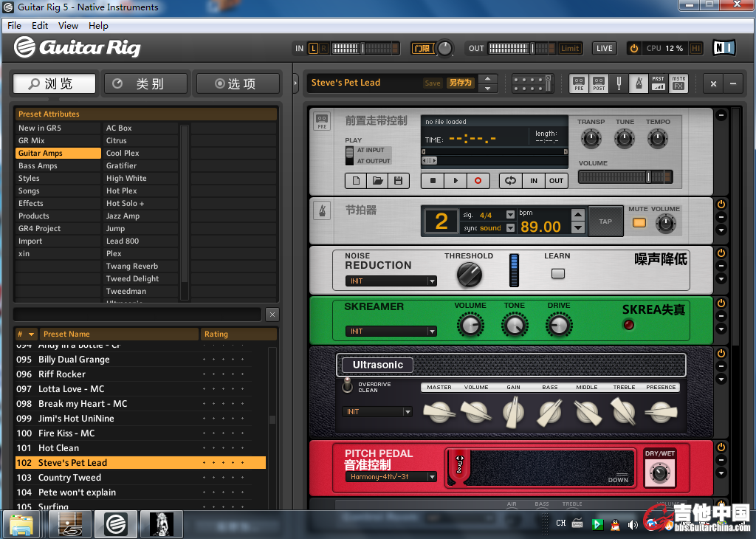Viewport: 756px width, 539px height.
Task: Click the record button in the tape deck
Action: click(478, 180)
